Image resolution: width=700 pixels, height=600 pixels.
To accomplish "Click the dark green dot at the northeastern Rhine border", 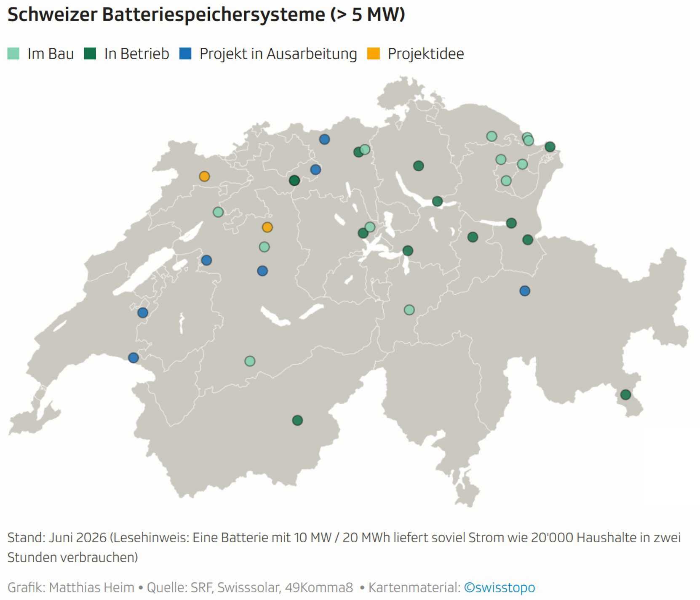I will click(550, 147).
